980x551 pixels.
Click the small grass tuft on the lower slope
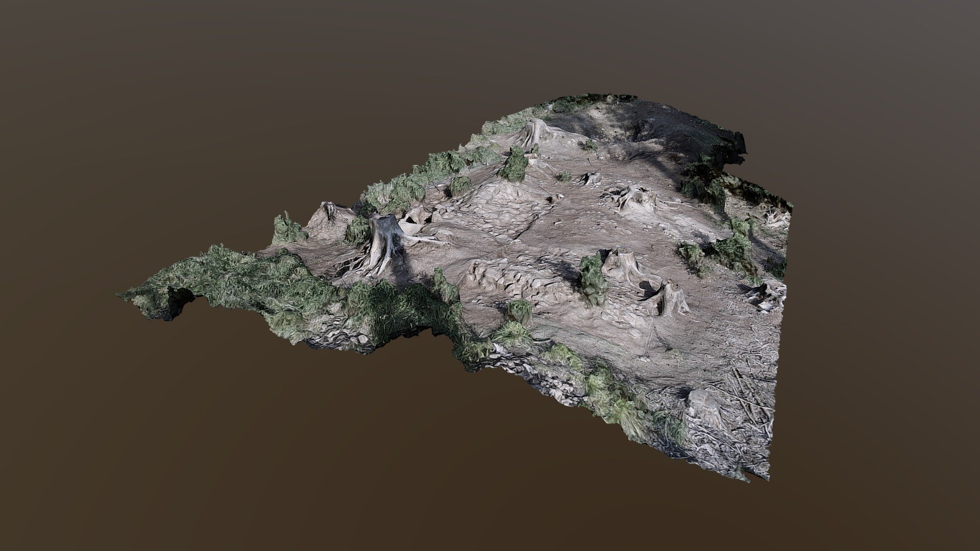(x=520, y=310)
